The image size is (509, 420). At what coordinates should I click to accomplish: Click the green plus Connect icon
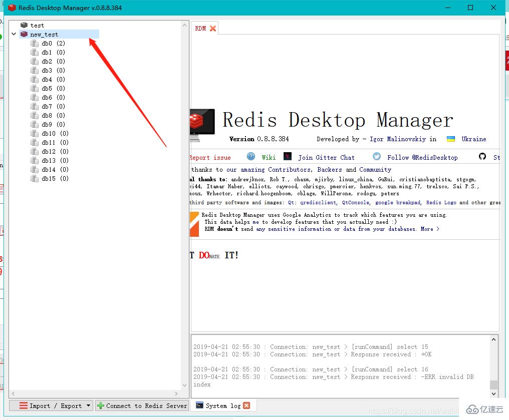point(100,405)
